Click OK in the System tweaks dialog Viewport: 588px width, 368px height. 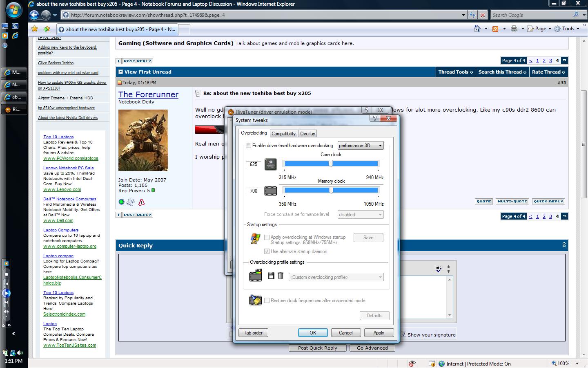[x=313, y=333]
